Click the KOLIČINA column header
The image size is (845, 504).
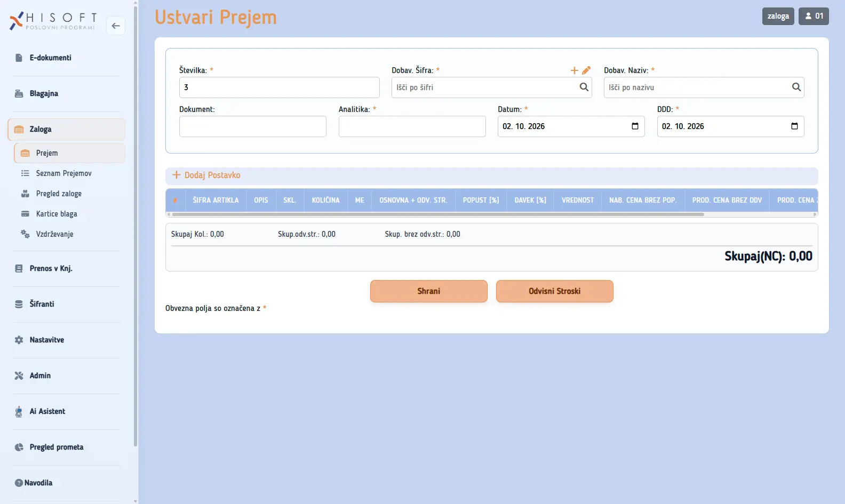click(326, 200)
